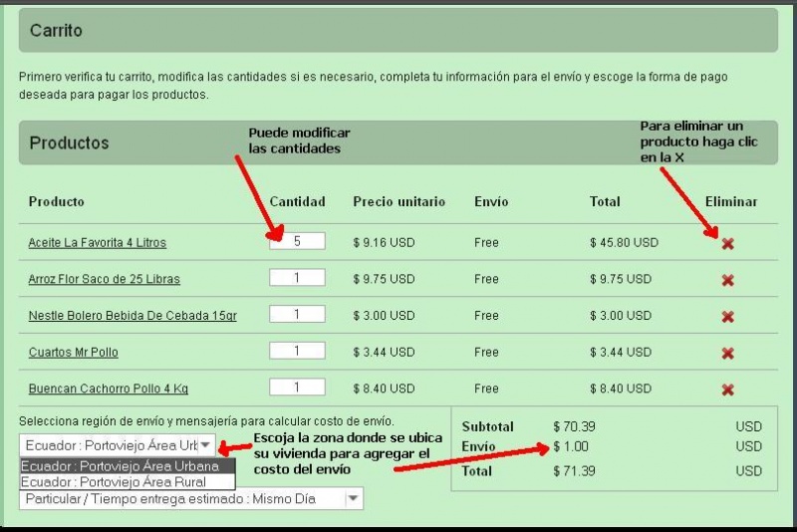Select Ecuador : Portoviejo Área Urbana option
The height and width of the screenshot is (532, 797).
click(x=127, y=466)
